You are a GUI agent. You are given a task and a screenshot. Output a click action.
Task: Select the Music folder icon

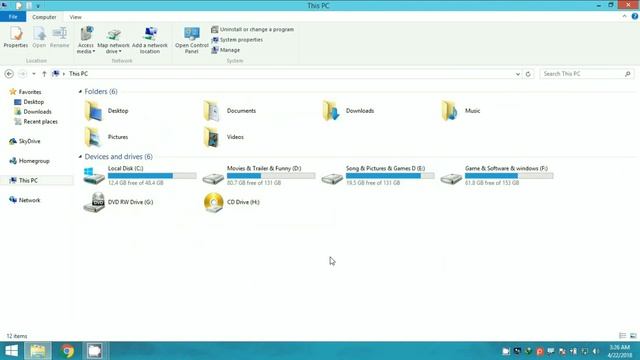point(450,111)
